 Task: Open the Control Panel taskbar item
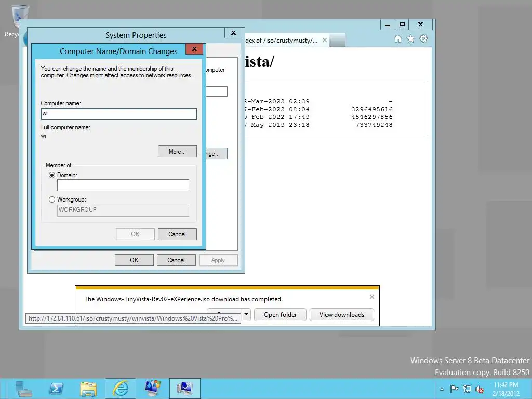point(153,389)
